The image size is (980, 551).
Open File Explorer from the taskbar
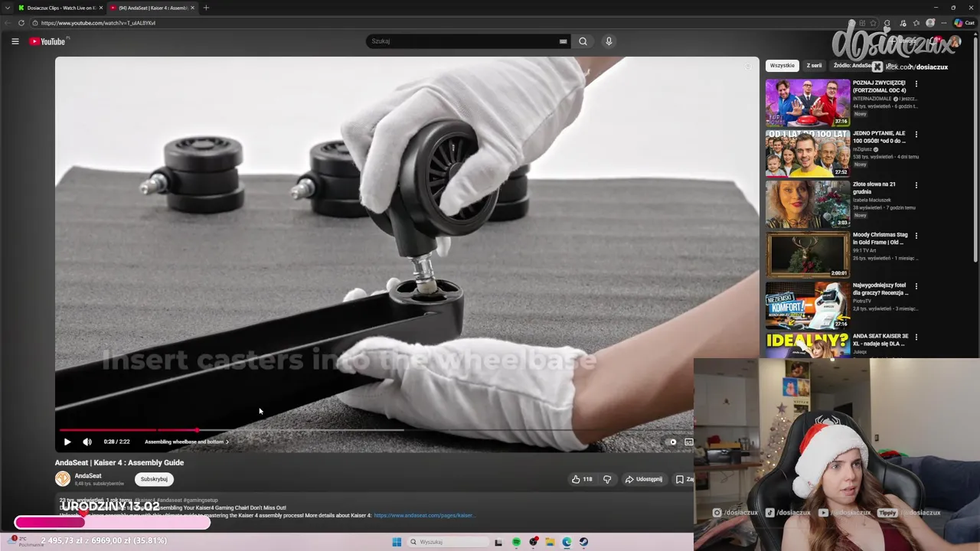550,542
